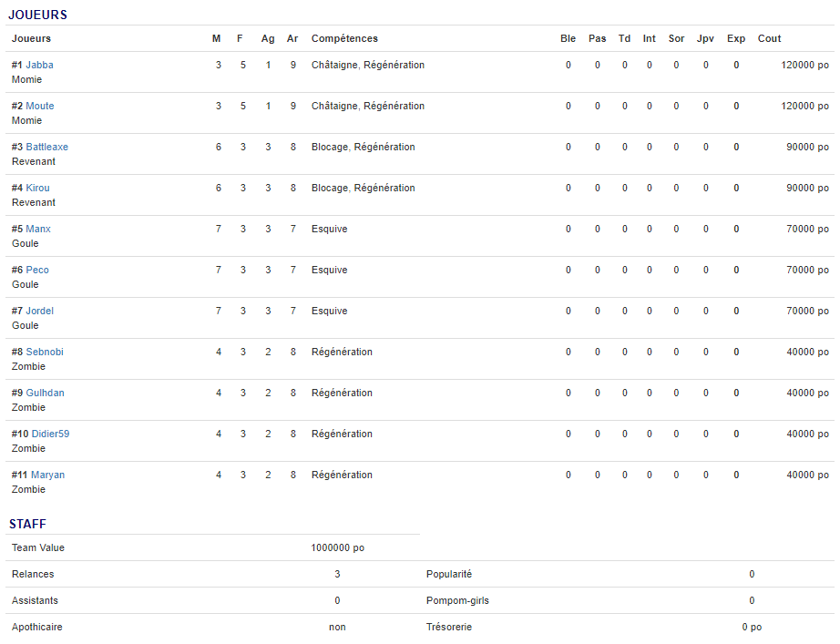840x644 pixels.
Task: Select the Didier59 player link
Action: [x=50, y=434]
